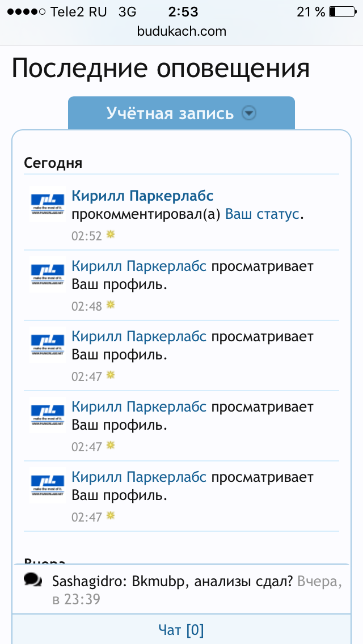Click Кирилл Паркерлабс name in the 02:48 notification

click(139, 266)
